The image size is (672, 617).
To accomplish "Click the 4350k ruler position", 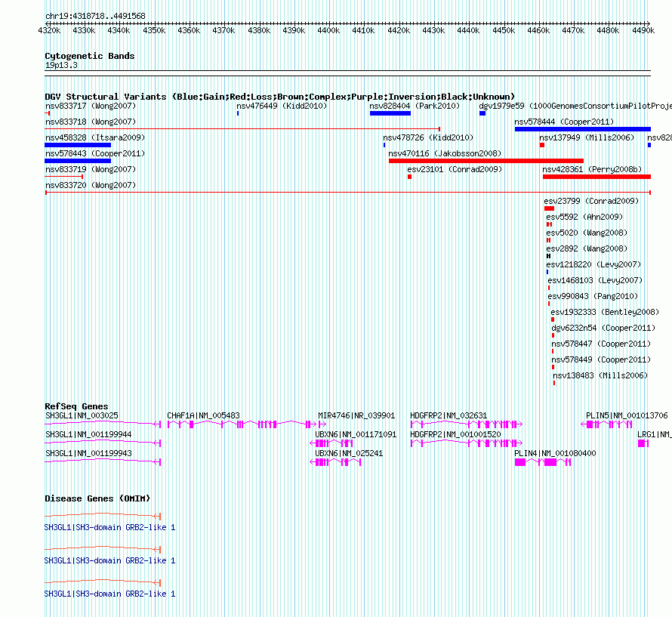I will click(154, 30).
